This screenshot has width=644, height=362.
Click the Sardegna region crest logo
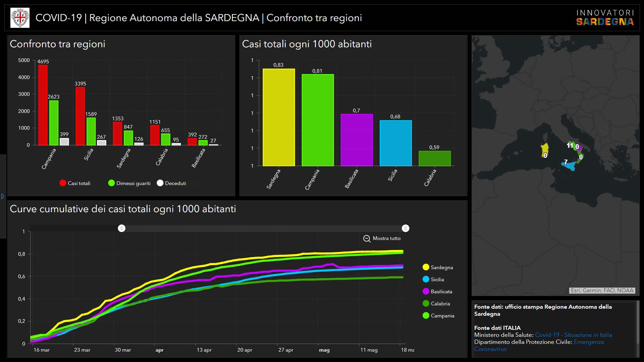coord(20,18)
